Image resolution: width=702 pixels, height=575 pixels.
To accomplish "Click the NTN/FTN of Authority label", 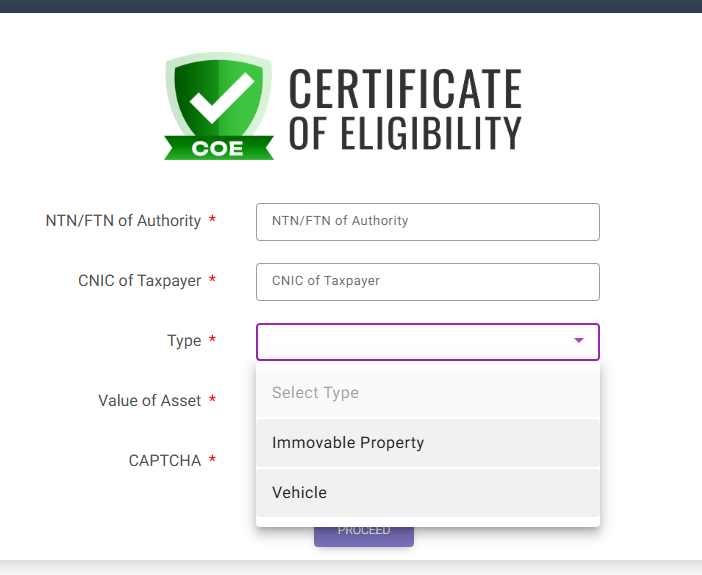I will [123, 221].
